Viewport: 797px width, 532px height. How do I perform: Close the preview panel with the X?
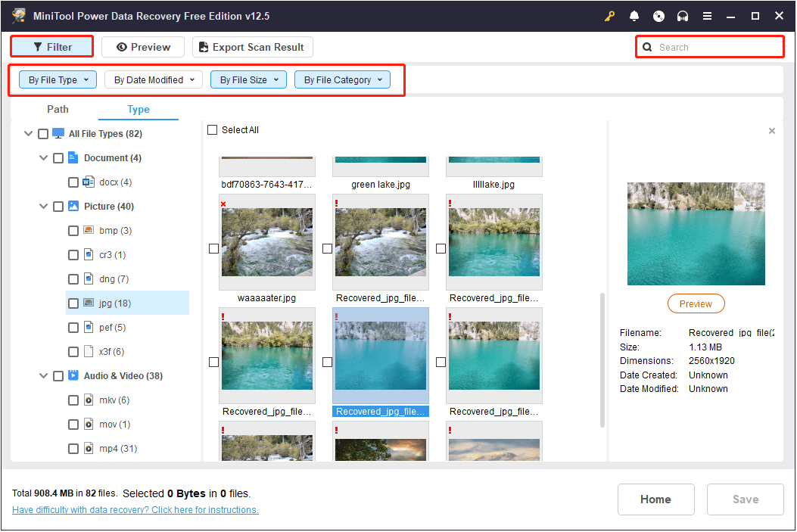[x=771, y=131]
